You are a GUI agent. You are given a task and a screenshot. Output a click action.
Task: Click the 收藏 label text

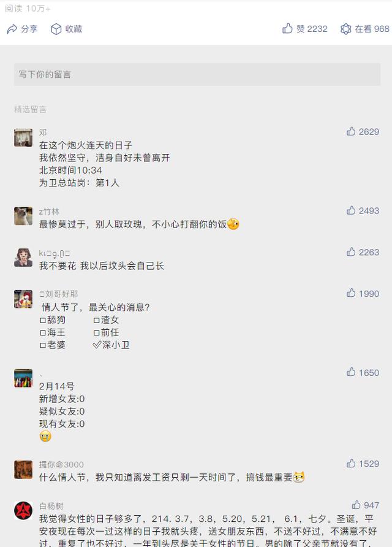pos(73,29)
